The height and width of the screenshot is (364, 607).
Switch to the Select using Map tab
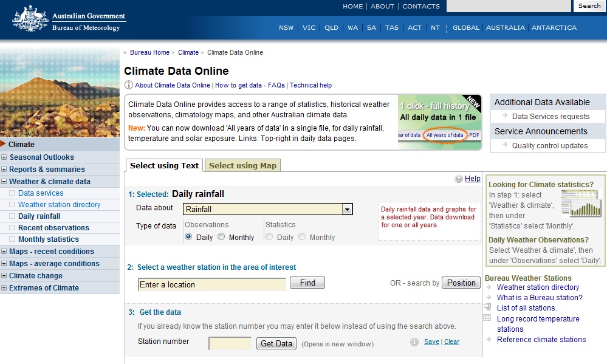pyautogui.click(x=242, y=165)
